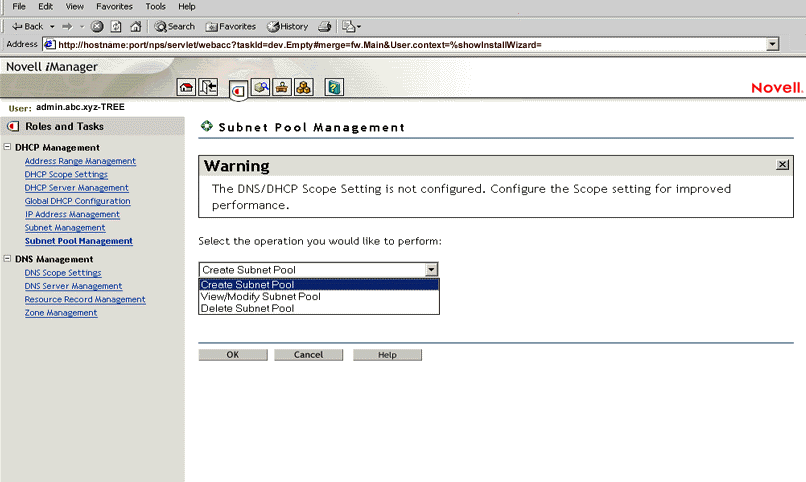Screen dimensions: 806x482
Task: Open Resource Record Management link
Action: [x=85, y=300]
